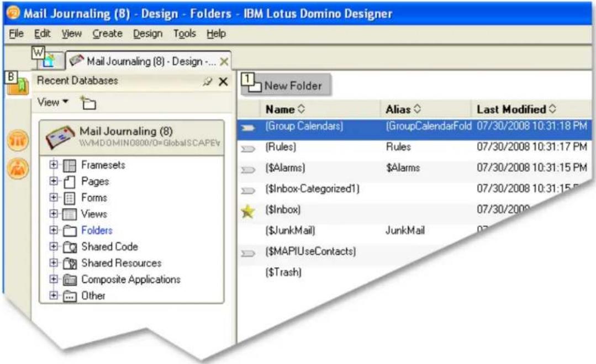Click the bookmark folder icon in sidebar

click(x=18, y=85)
